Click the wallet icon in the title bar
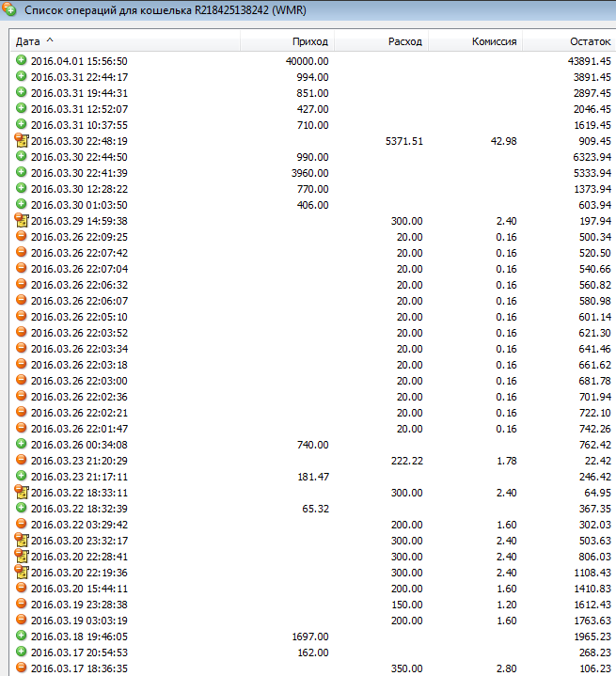 pos(9,8)
